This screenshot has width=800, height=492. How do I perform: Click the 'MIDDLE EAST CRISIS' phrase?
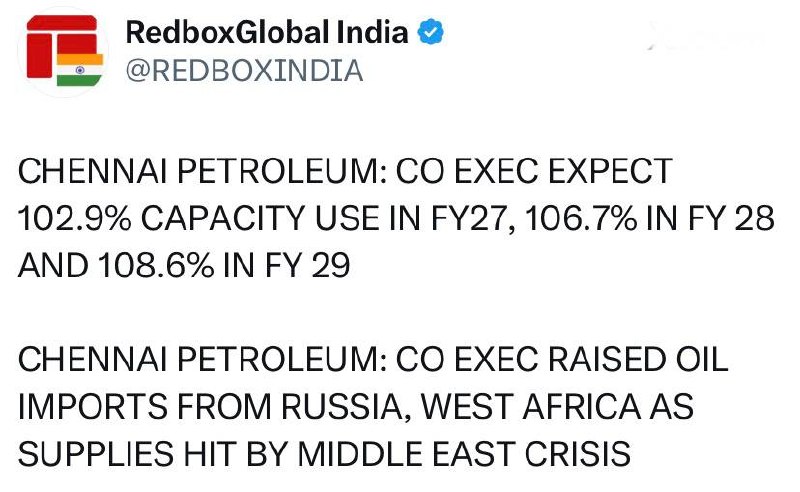click(x=464, y=454)
